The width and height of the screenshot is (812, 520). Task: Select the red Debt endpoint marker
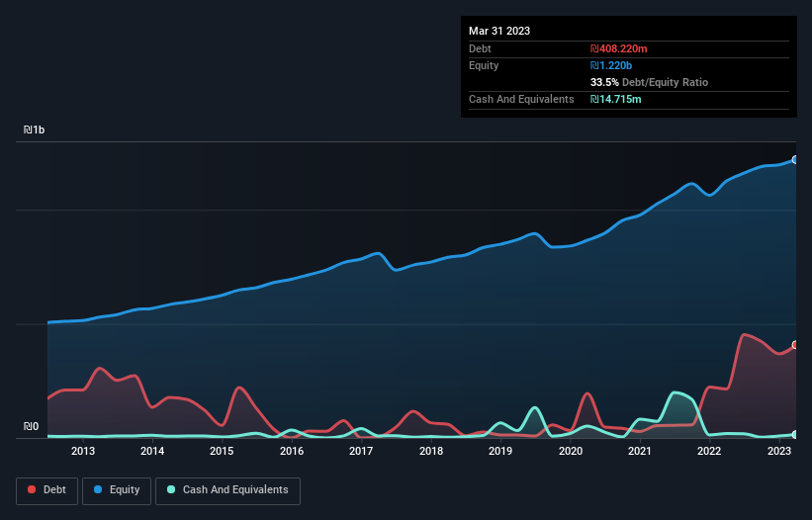pos(795,345)
